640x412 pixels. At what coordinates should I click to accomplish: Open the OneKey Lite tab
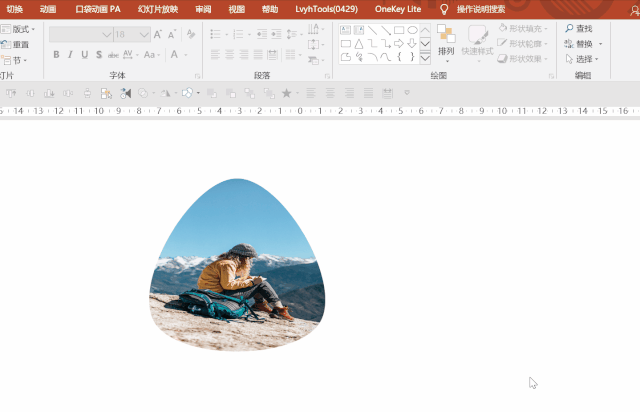point(398,9)
